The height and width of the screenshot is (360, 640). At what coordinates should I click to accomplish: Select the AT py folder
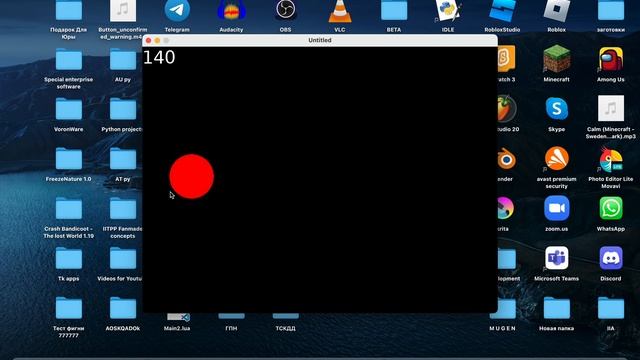(122, 159)
